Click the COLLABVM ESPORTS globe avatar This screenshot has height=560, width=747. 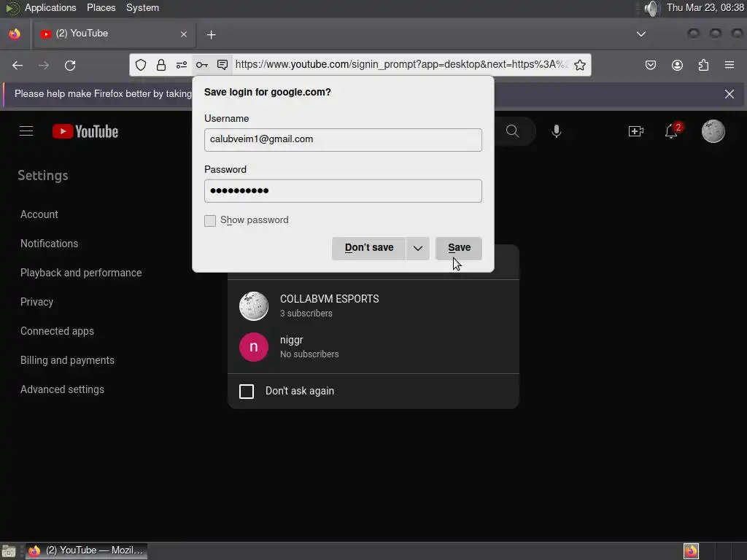tap(253, 306)
